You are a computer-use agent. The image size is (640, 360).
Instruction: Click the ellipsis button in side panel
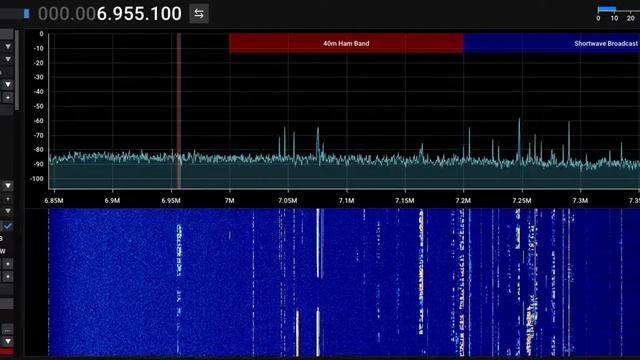(7, 329)
